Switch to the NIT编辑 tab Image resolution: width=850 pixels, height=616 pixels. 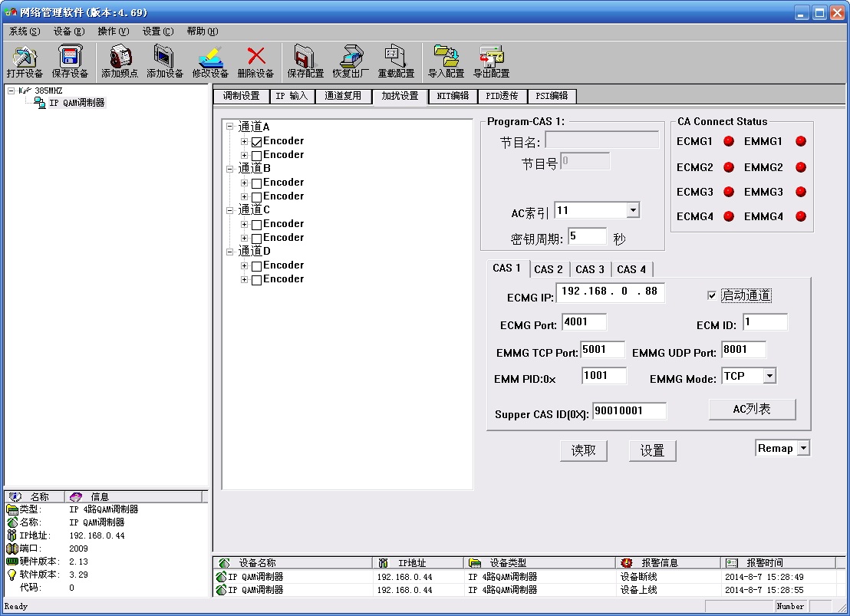click(453, 96)
